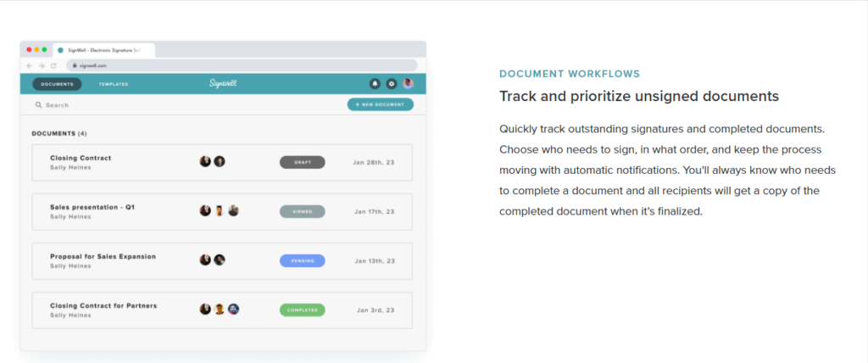Open Sales presentation - Q1 document
The width and height of the screenshot is (868, 363).
coord(92,207)
